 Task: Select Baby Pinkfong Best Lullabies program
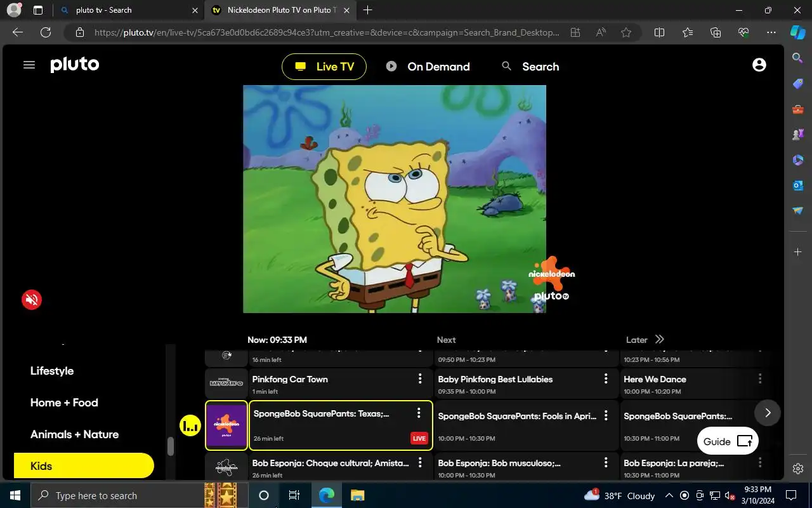tap(526, 383)
